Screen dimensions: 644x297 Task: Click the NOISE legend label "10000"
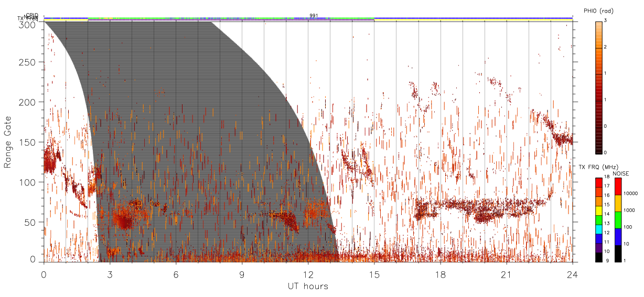(631, 193)
